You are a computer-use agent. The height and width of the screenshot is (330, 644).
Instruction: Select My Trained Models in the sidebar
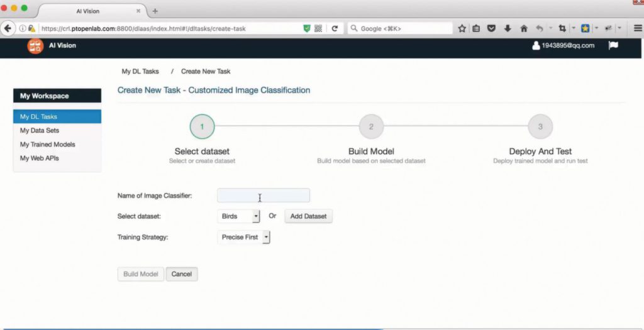pyautogui.click(x=47, y=145)
